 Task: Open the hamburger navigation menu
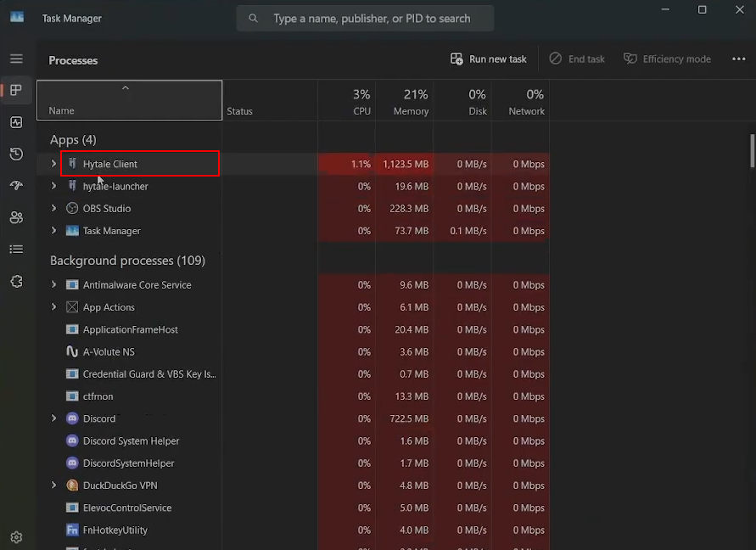16,59
